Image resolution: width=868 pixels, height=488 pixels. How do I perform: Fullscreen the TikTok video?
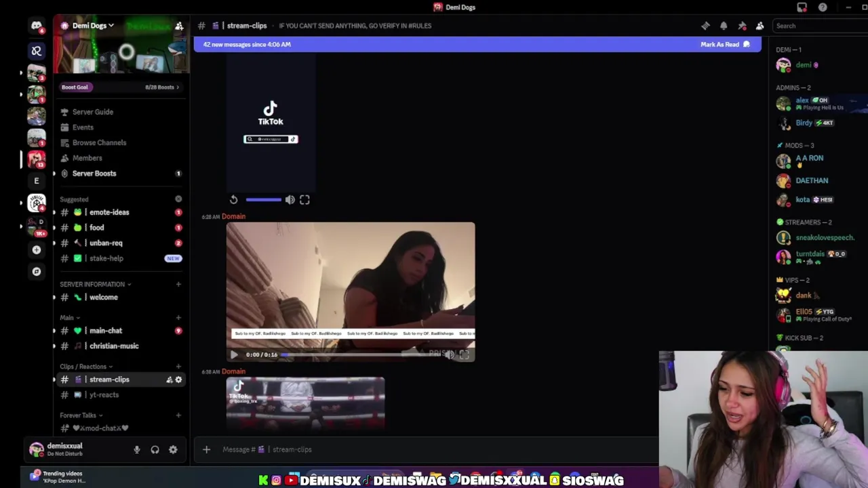304,199
